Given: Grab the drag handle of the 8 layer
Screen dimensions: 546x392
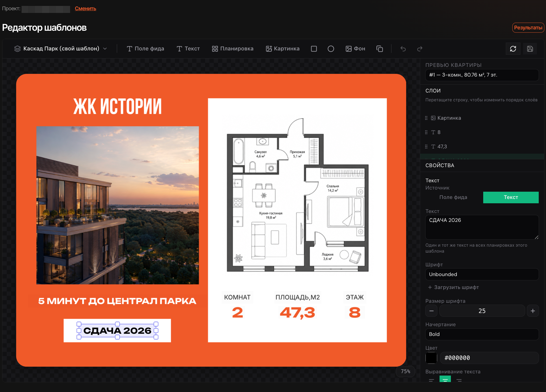Looking at the screenshot, I should pyautogui.click(x=426, y=132).
